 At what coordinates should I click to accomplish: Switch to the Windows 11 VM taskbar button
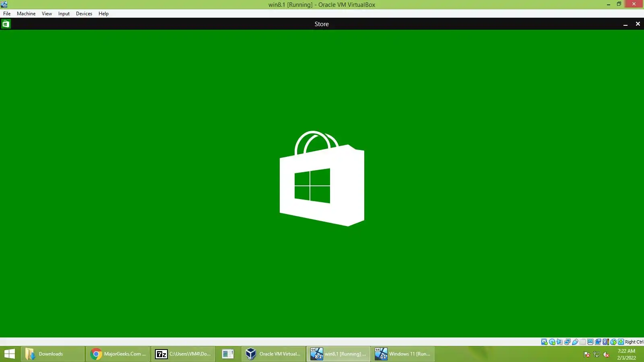click(x=404, y=354)
